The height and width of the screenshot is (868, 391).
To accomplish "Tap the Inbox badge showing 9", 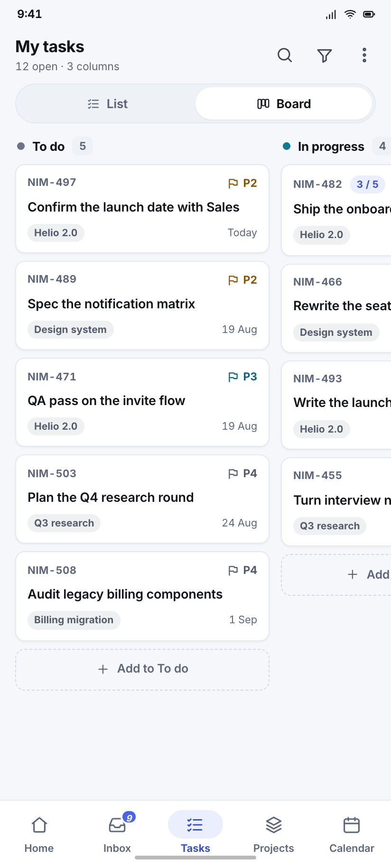I will (x=129, y=817).
